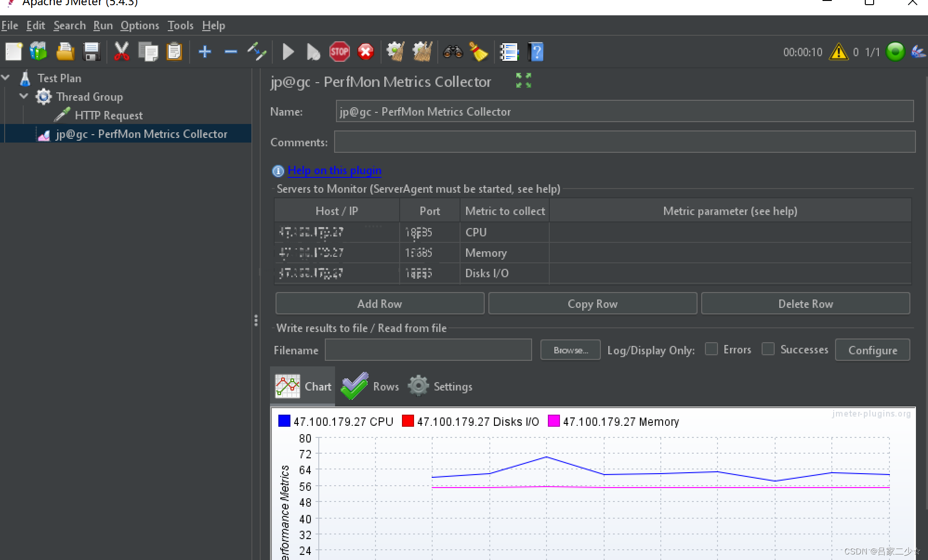Enable the Errors checkbox

[x=711, y=349]
